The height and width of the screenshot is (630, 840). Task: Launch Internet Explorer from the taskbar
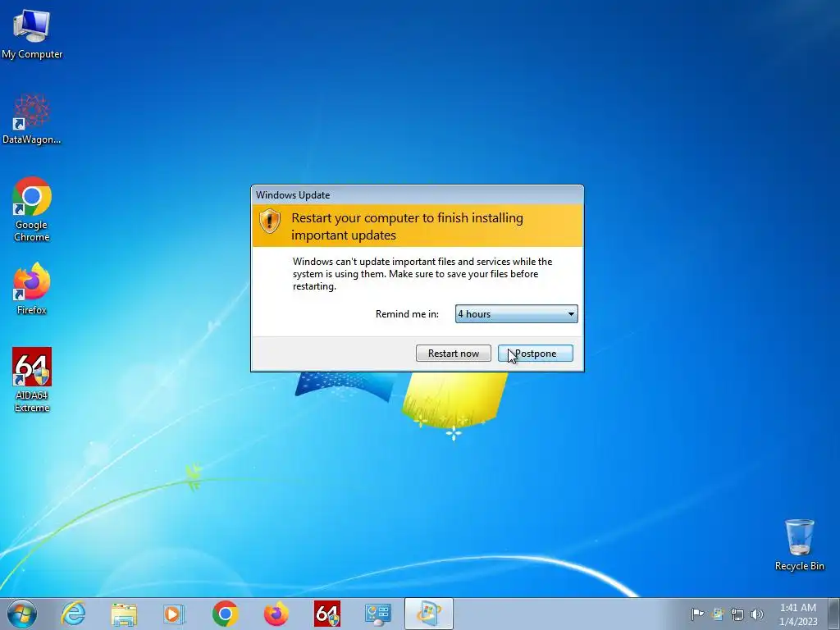[73, 614]
